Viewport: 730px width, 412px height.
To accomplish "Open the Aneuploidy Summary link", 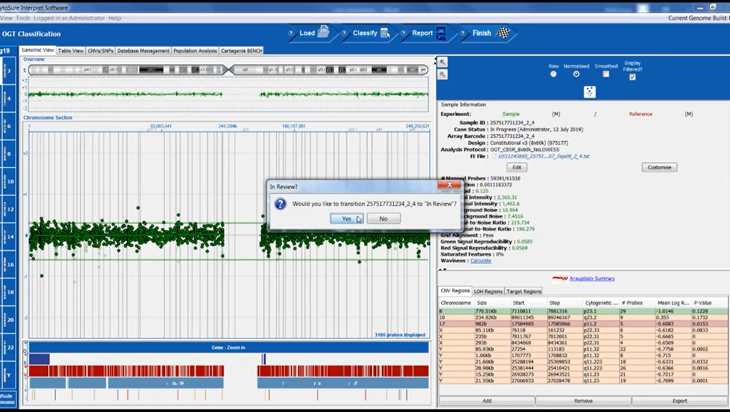I will click(x=592, y=278).
